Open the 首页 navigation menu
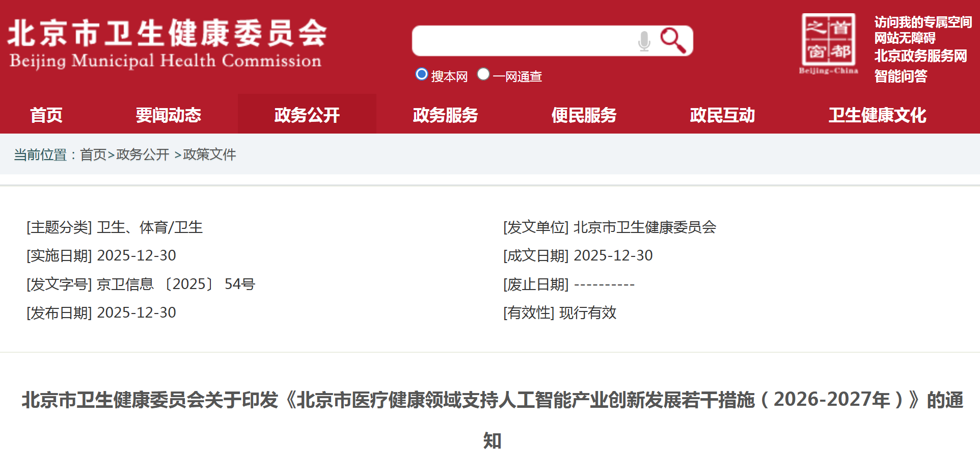 coord(47,115)
